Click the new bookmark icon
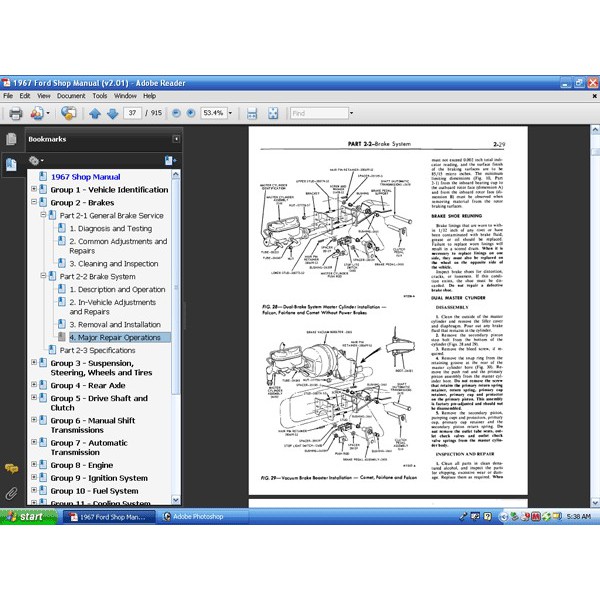 point(170,161)
